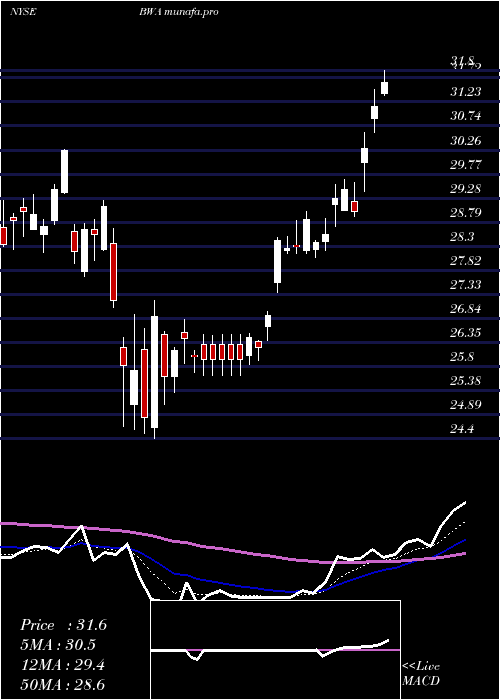
Task: Click the 27.82 price axis label
Action: pyautogui.click(x=466, y=261)
